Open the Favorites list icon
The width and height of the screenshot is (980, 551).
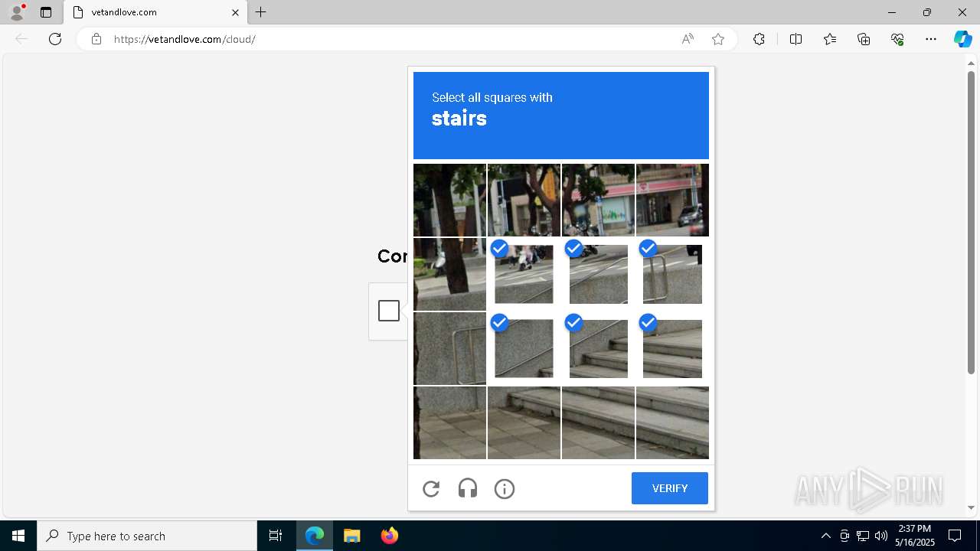(830, 39)
